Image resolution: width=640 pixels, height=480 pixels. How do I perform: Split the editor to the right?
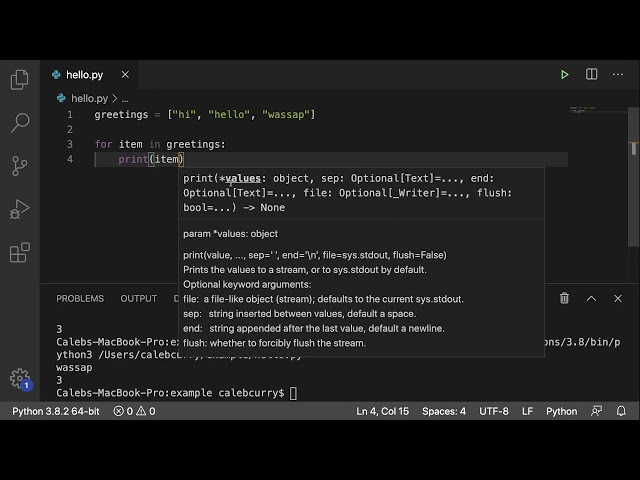click(591, 74)
